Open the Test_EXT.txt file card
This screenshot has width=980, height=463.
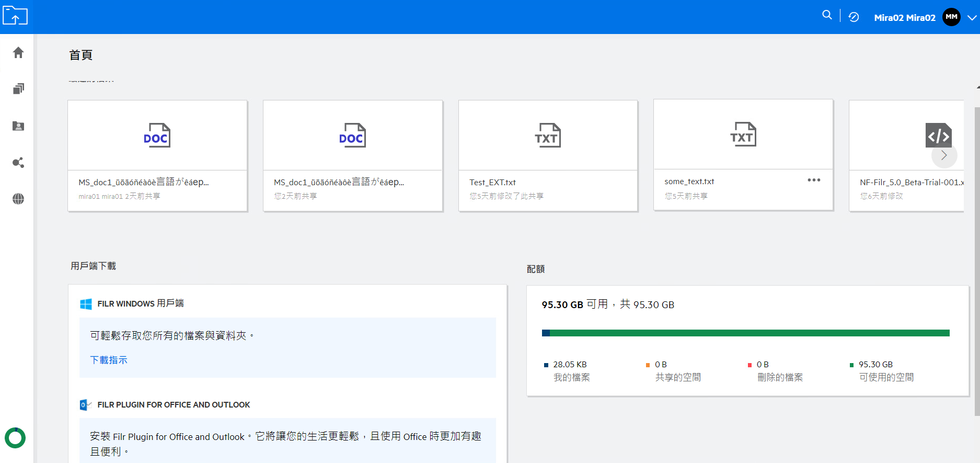(548, 156)
